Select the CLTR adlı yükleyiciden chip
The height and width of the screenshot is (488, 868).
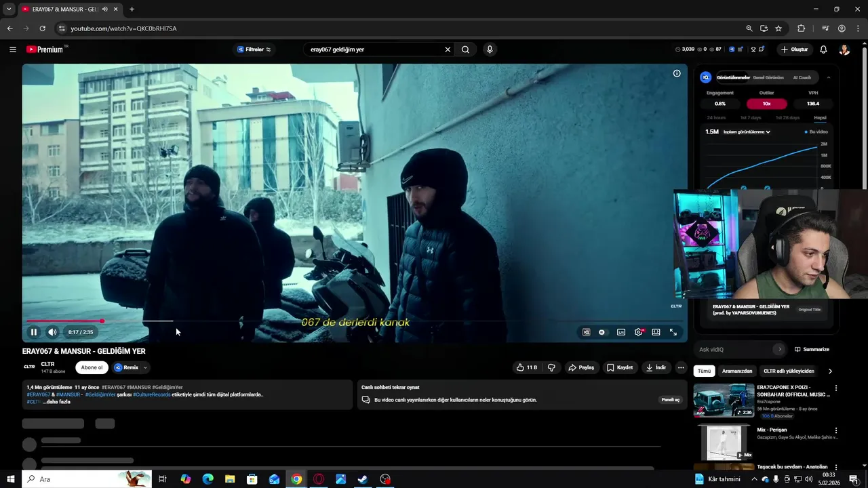(x=789, y=371)
